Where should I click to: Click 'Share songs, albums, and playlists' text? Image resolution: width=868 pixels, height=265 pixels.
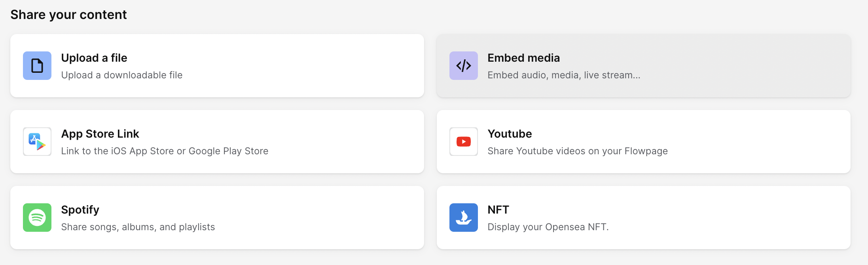tap(138, 227)
